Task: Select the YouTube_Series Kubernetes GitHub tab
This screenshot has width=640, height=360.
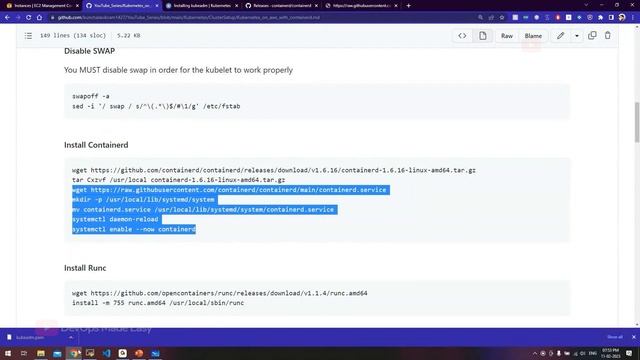Action: [122, 6]
